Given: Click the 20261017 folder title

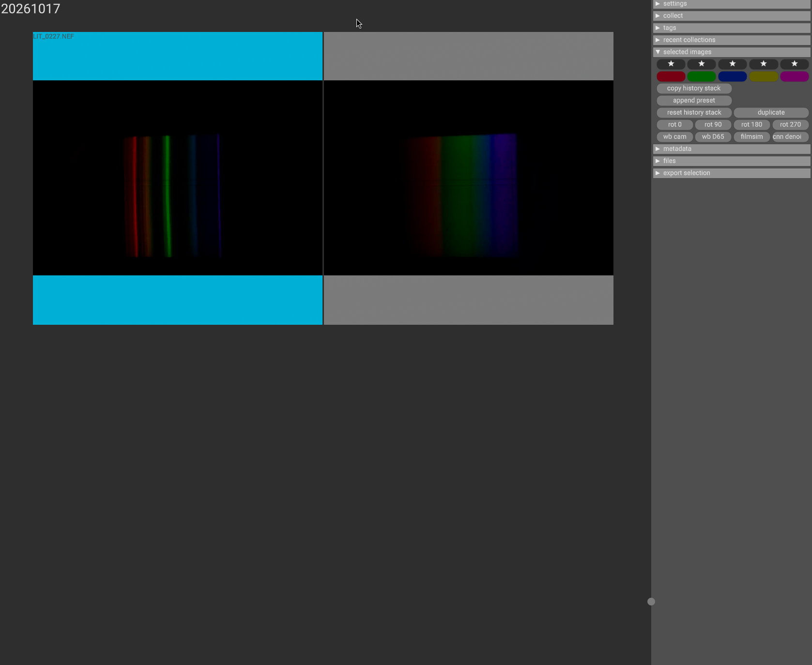Looking at the screenshot, I should coord(31,9).
